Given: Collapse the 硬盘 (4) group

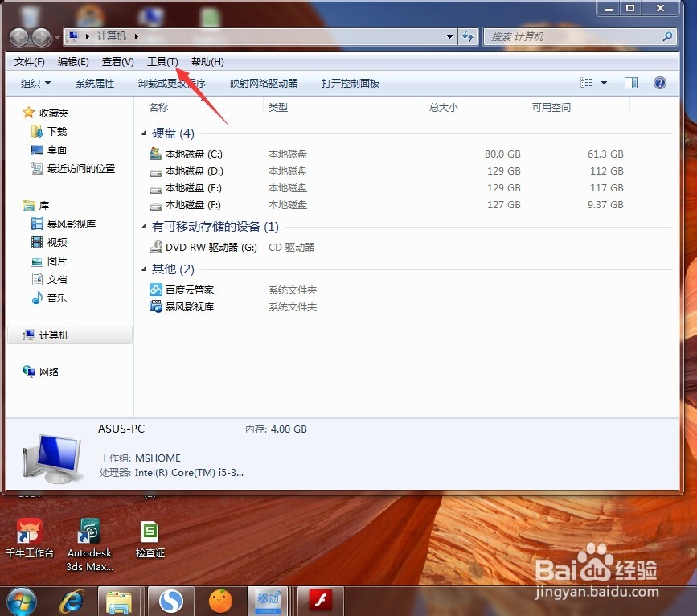Looking at the screenshot, I should click(144, 133).
